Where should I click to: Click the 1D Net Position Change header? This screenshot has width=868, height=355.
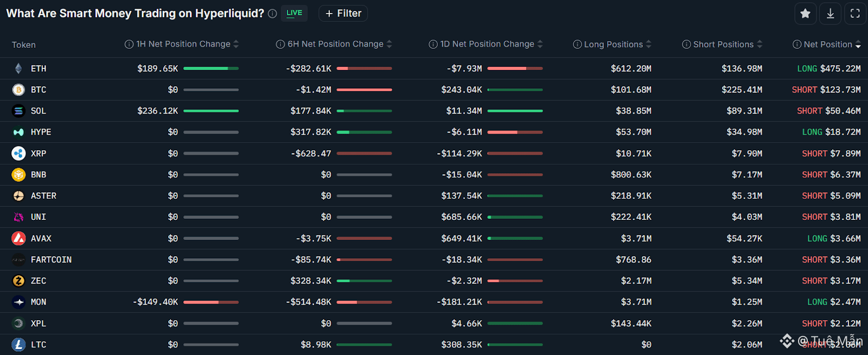[487, 44]
